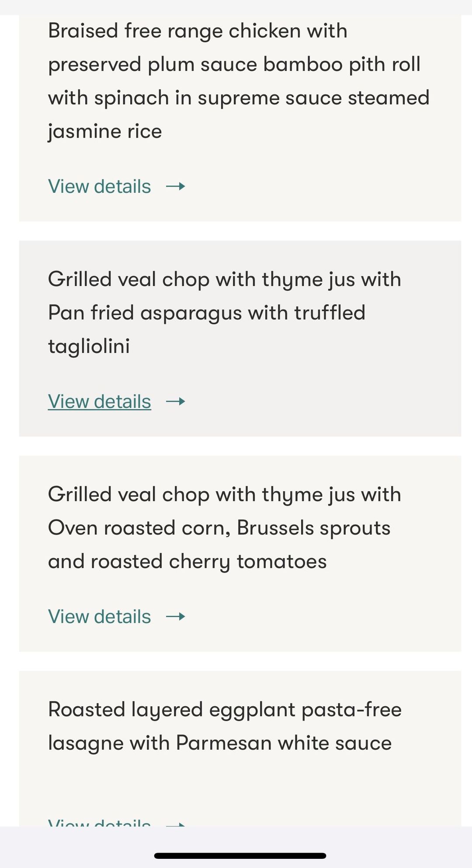Select the braised free range chicken description
The height and width of the screenshot is (868, 472).
pos(239,81)
